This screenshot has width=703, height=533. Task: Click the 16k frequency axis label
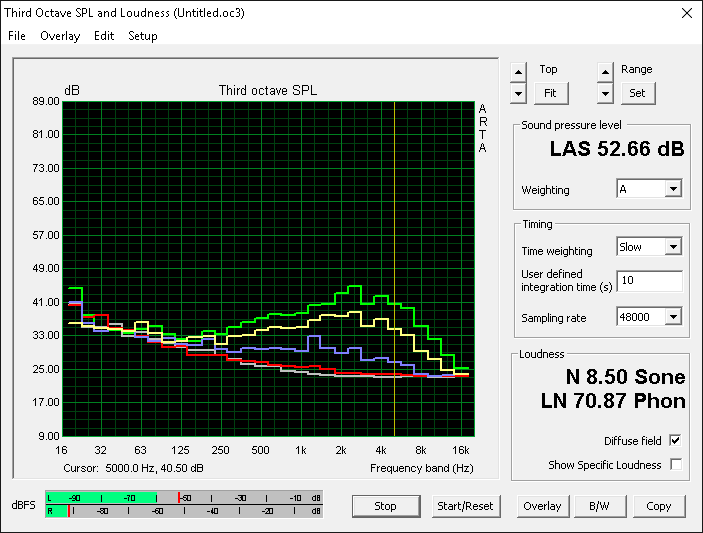click(x=461, y=450)
